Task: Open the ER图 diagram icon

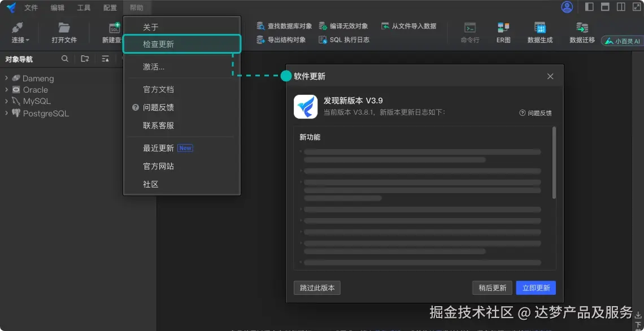Action: tap(503, 28)
